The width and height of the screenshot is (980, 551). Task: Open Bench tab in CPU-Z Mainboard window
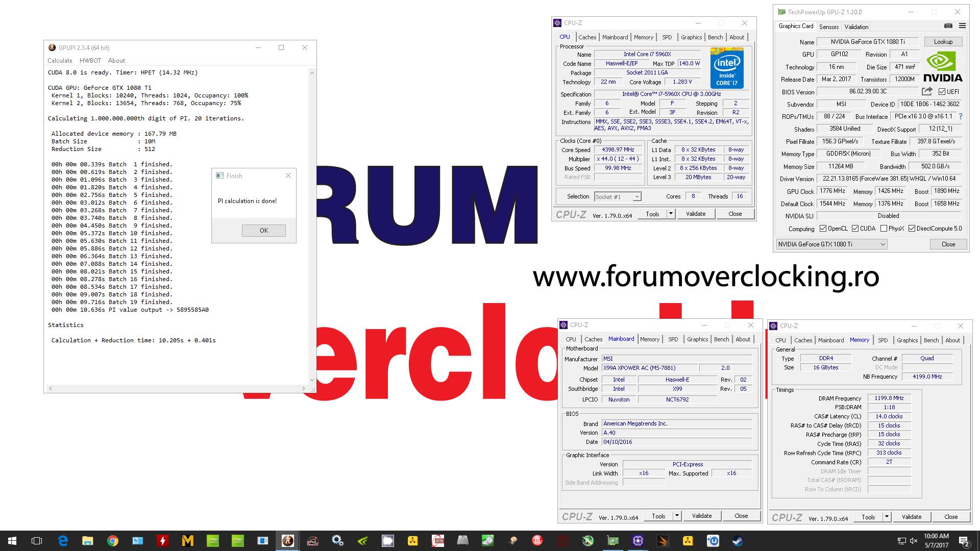721,339
